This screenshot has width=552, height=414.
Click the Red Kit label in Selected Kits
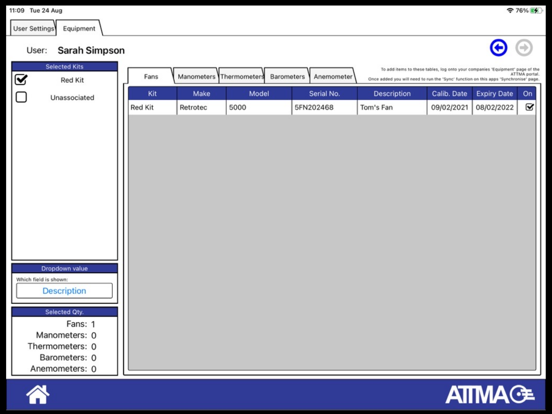tap(72, 80)
